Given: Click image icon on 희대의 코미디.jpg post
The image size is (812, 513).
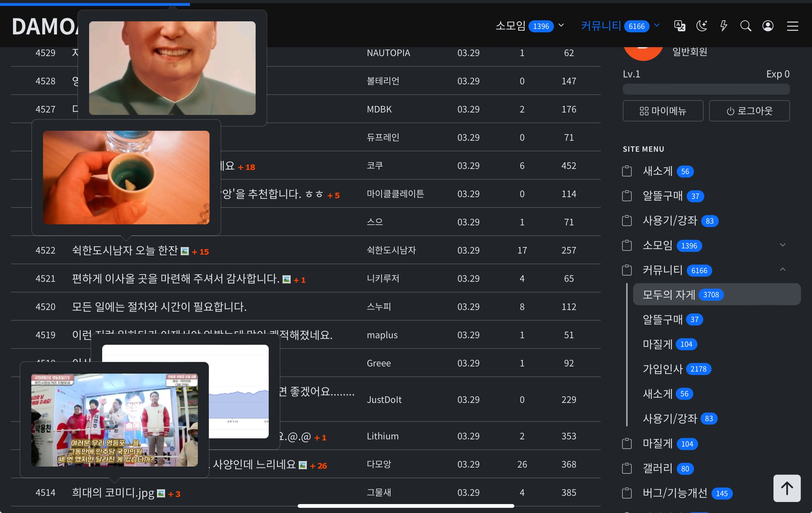Looking at the screenshot, I should (161, 494).
